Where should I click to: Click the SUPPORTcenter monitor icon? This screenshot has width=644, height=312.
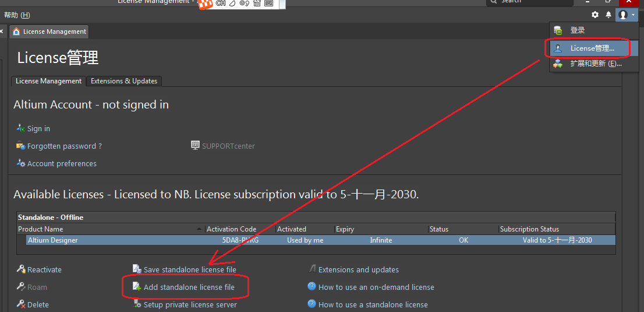196,145
